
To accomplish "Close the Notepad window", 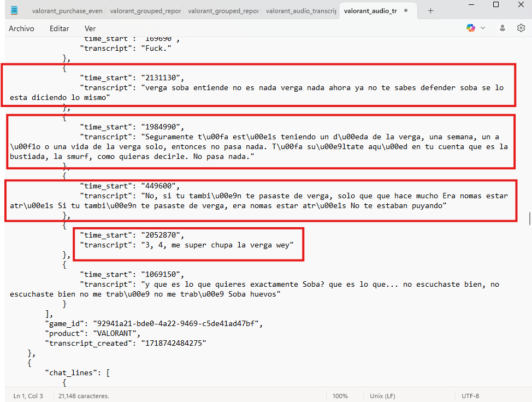I will pos(521,5).
